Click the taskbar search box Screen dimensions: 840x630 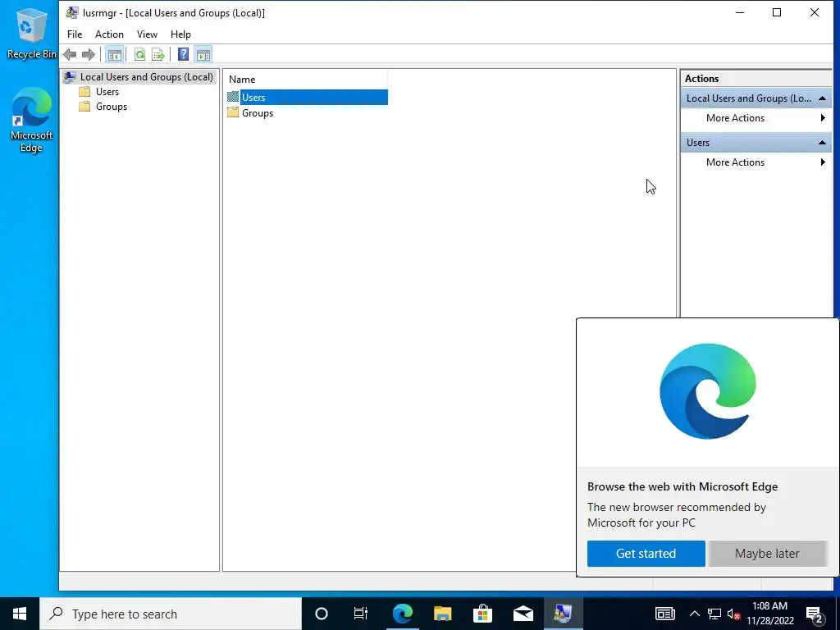(x=171, y=614)
